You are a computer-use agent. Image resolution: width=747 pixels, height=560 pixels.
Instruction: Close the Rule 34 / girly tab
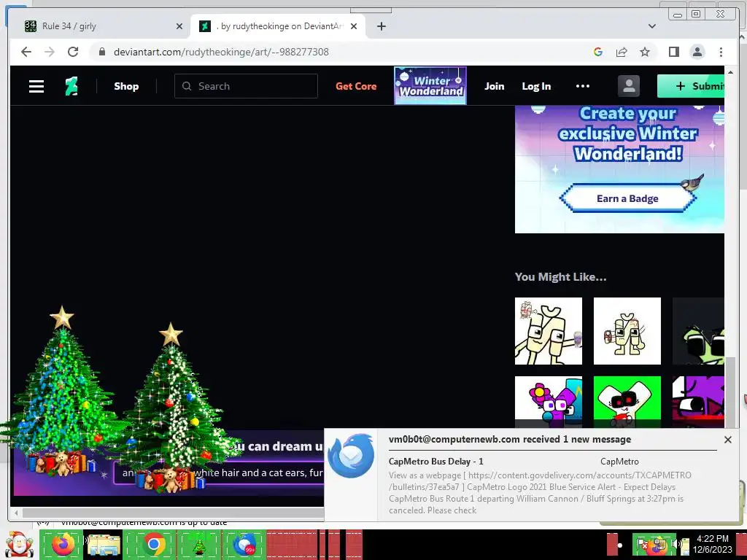pyautogui.click(x=179, y=26)
